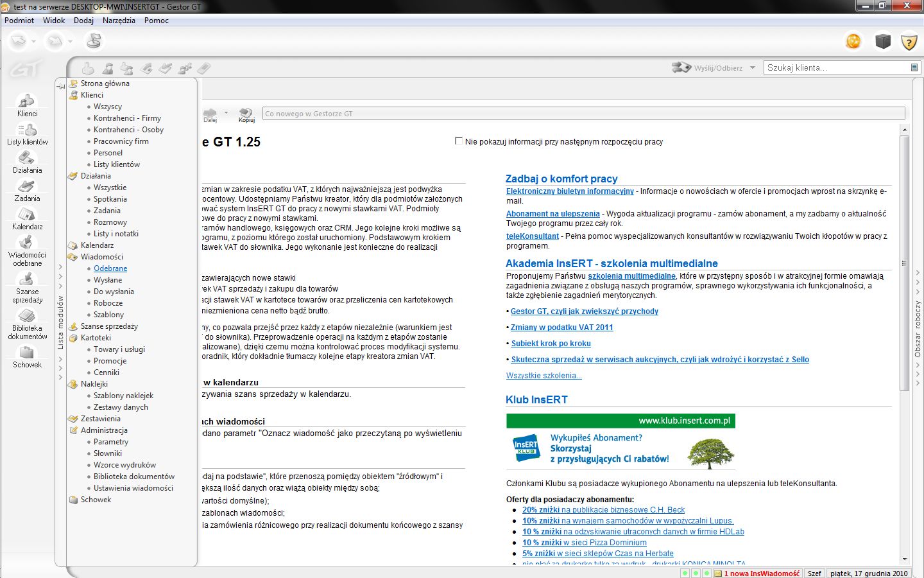924x578 pixels.
Task: Select 'Ustawienia wiadomości' tree item
Action: pos(133,488)
